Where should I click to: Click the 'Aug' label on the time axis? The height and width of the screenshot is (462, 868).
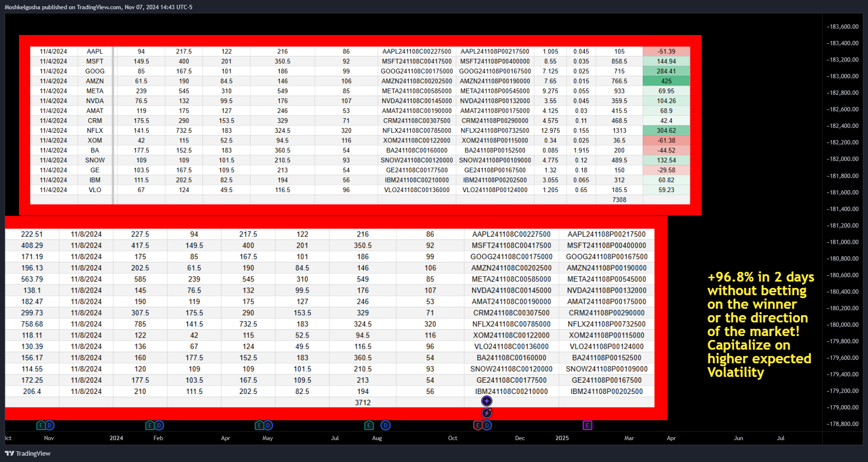tap(377, 438)
